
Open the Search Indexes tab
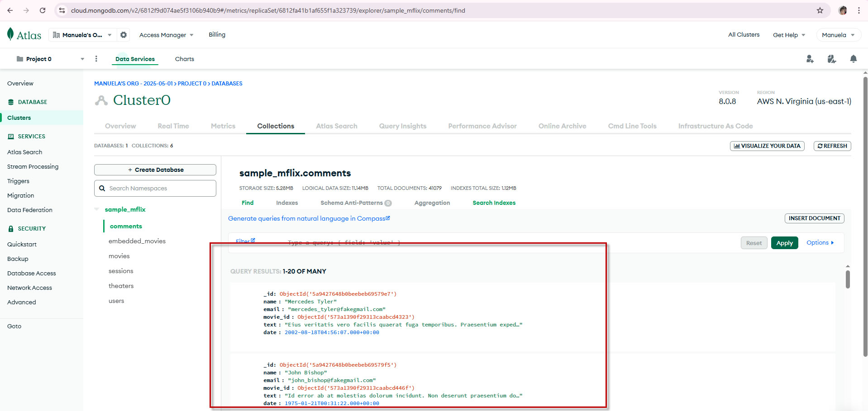tap(494, 203)
